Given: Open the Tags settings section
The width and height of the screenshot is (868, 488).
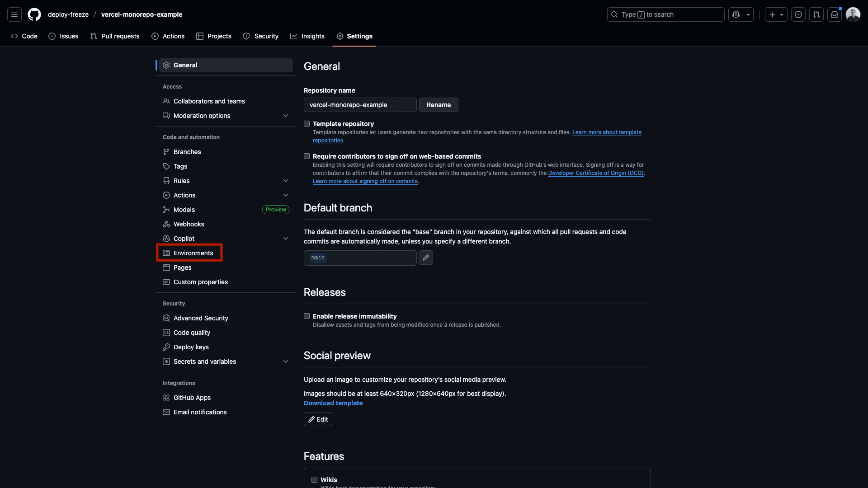Looking at the screenshot, I should 180,166.
